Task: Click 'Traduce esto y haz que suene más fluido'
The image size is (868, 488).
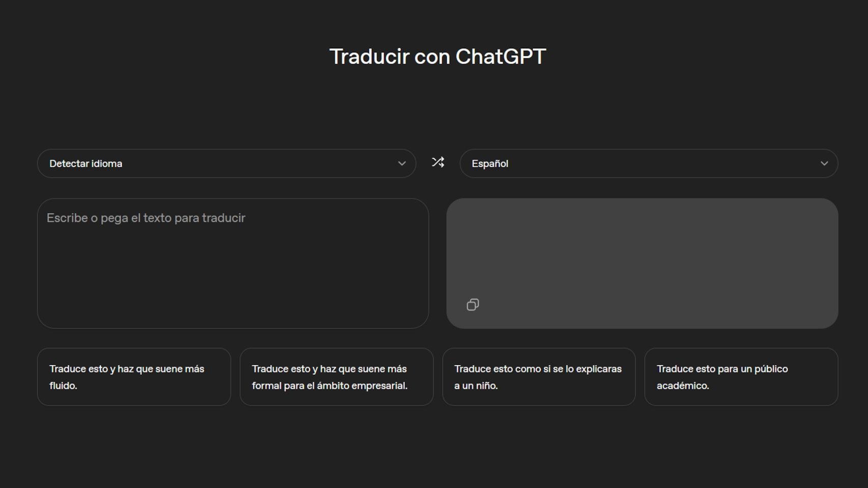Action: pos(134,377)
